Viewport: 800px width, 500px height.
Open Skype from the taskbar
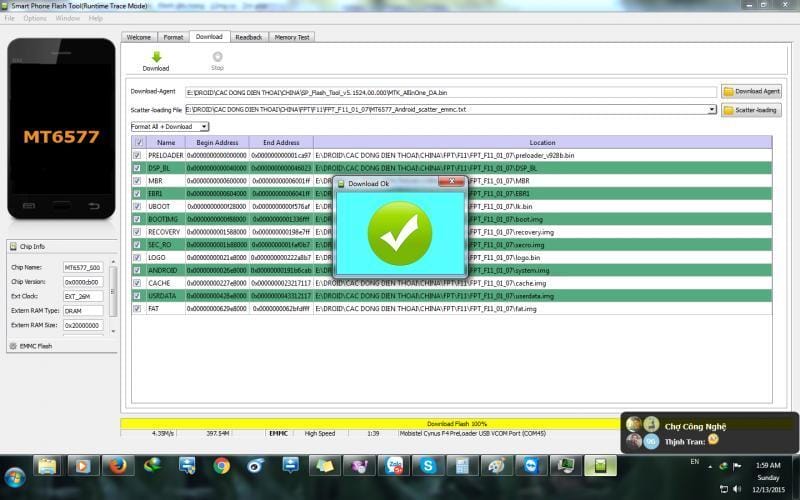pos(428,466)
